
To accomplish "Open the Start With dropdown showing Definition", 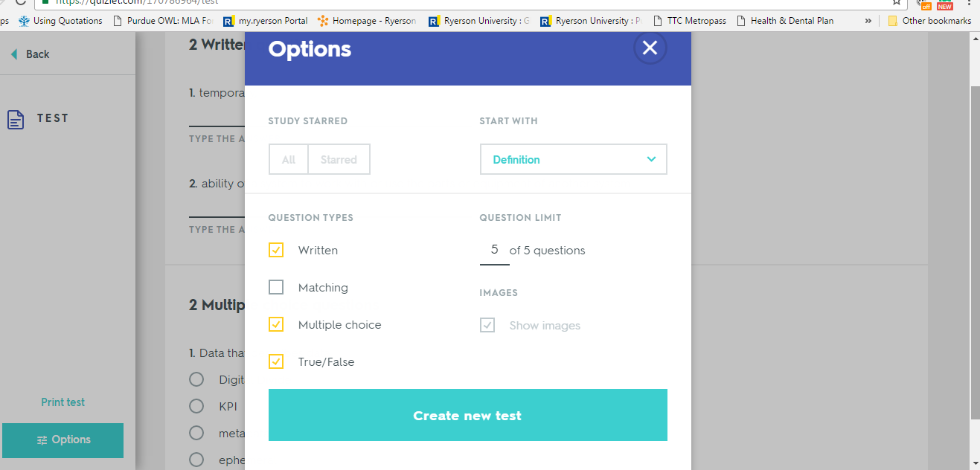I will [x=573, y=158].
